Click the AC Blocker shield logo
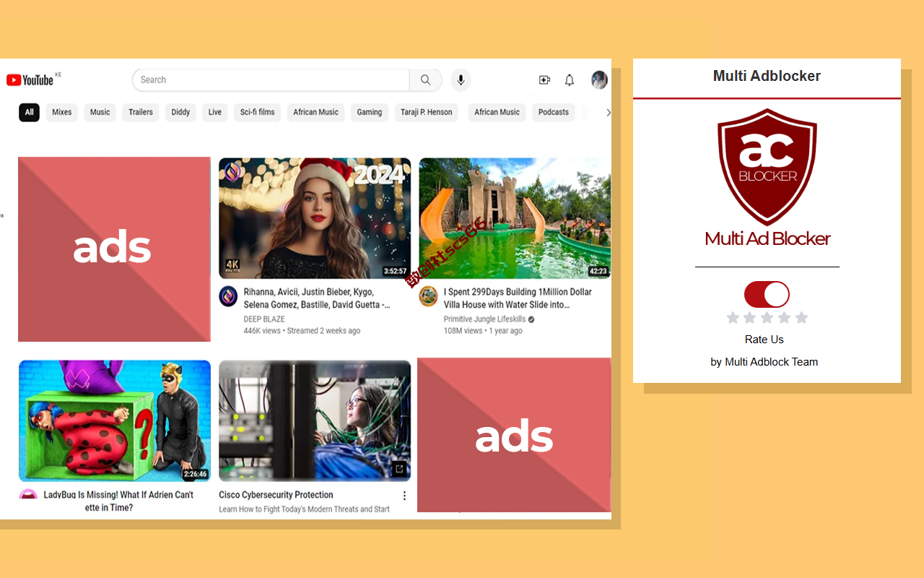This screenshot has height=578, width=924. (x=767, y=167)
